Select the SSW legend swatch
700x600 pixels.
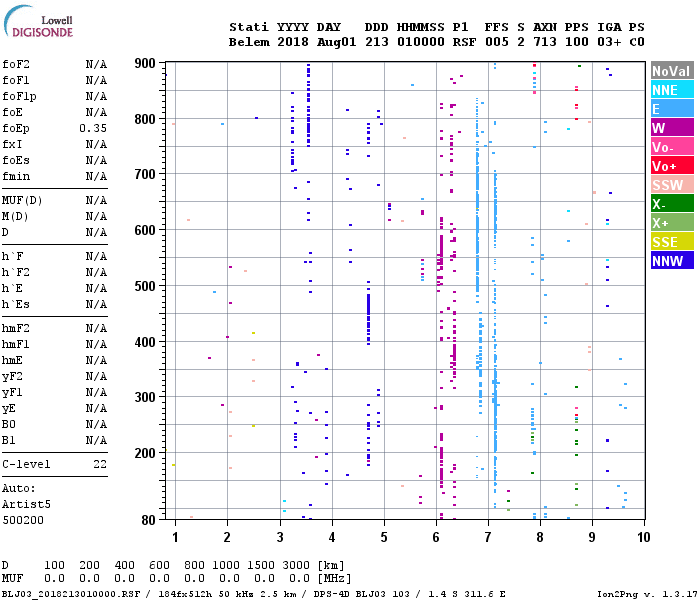tap(672, 185)
